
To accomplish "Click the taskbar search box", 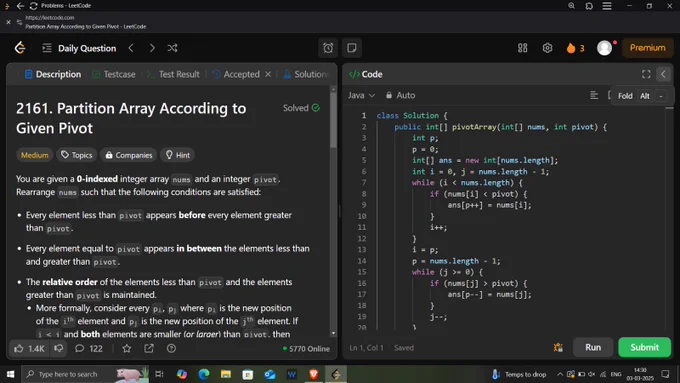I will pyautogui.click(x=85, y=374).
